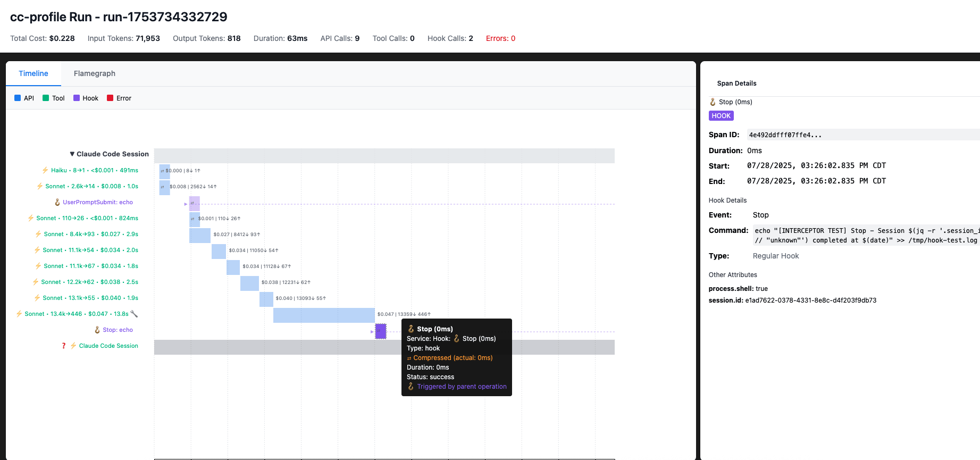980x460 pixels.
Task: Click the lightning icon beside Sonnet 2.6k→14
Action: point(40,186)
